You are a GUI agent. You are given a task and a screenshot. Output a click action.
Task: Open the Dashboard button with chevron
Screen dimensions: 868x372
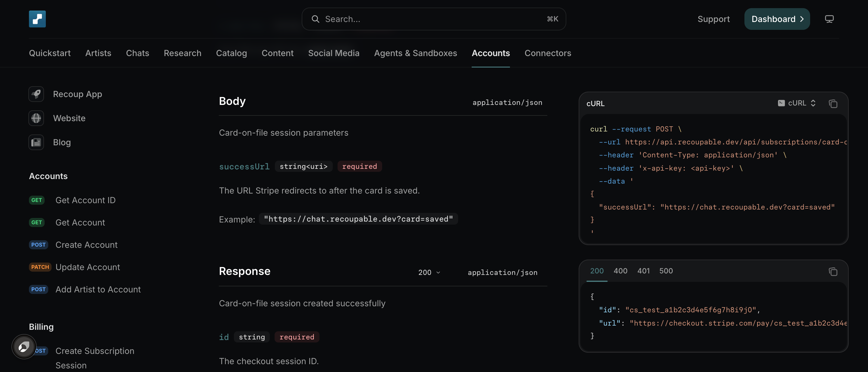[777, 19]
